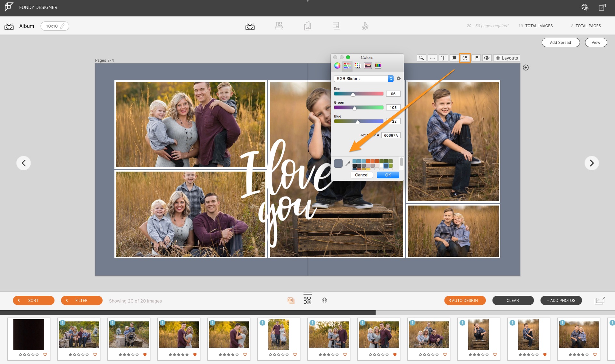The height and width of the screenshot is (364, 615).
Task: Click the Add Spread button
Action: point(561,42)
